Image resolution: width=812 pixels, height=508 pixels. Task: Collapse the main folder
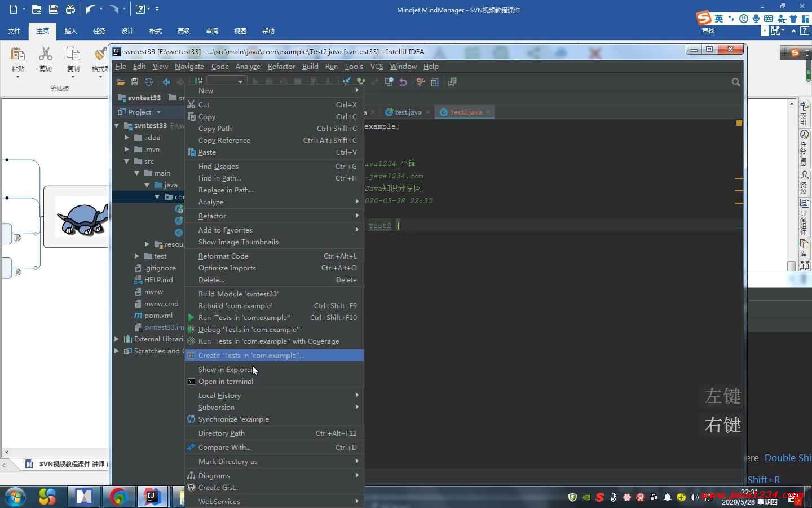[137, 173]
